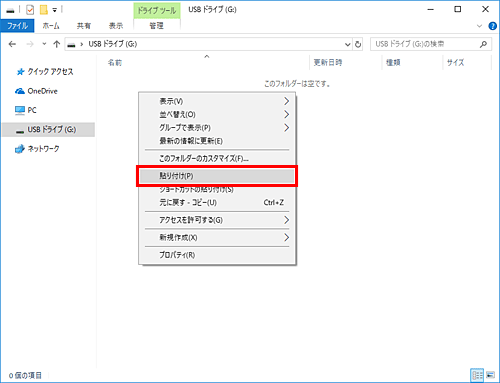Open recent locations dropdown arrow

44,44
